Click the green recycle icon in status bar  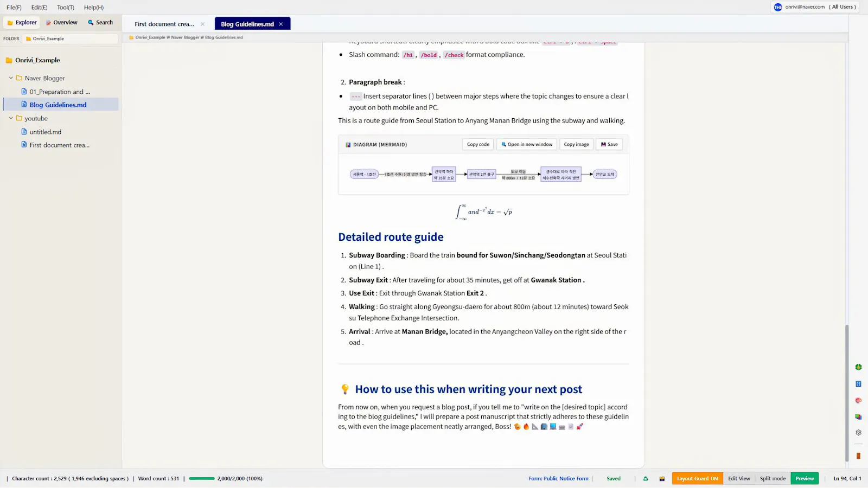click(x=646, y=478)
